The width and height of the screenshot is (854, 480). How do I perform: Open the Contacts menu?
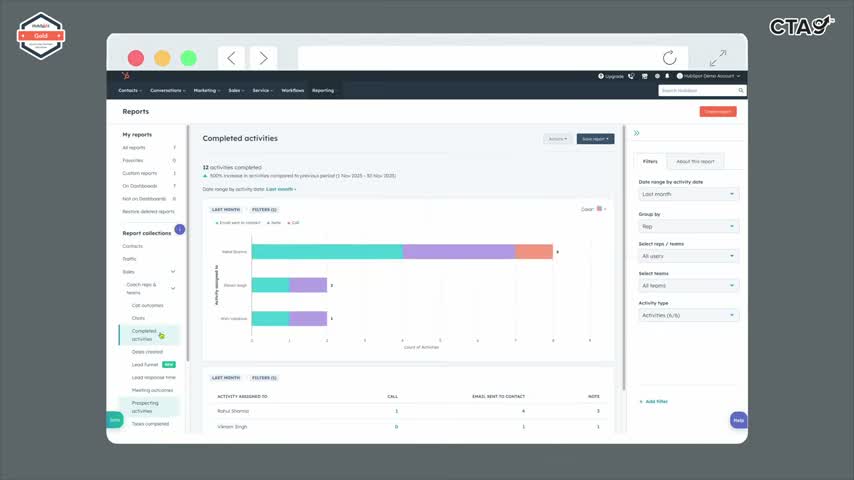point(130,90)
